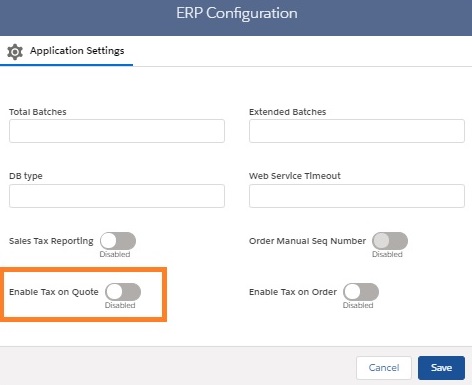Open the Application Settings tab
This screenshot has width=472, height=385.
tap(66, 51)
